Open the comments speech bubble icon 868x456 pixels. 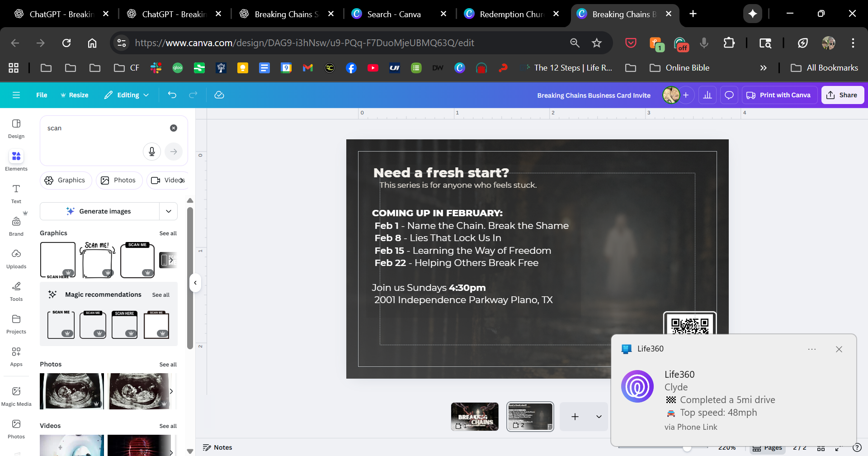[729, 95]
